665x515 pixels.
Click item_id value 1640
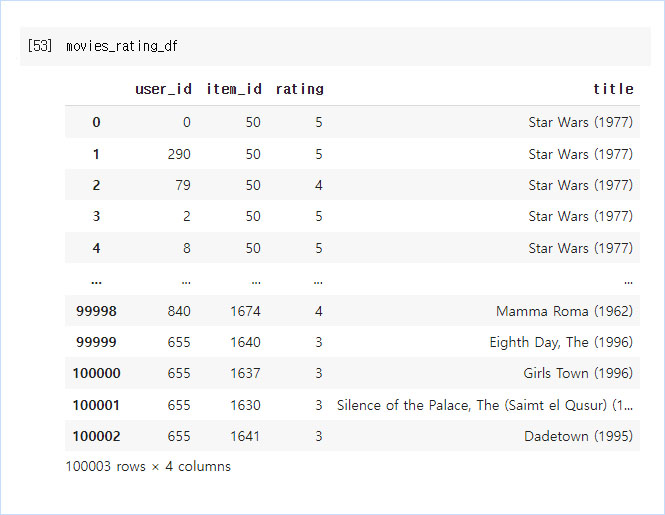tap(245, 342)
